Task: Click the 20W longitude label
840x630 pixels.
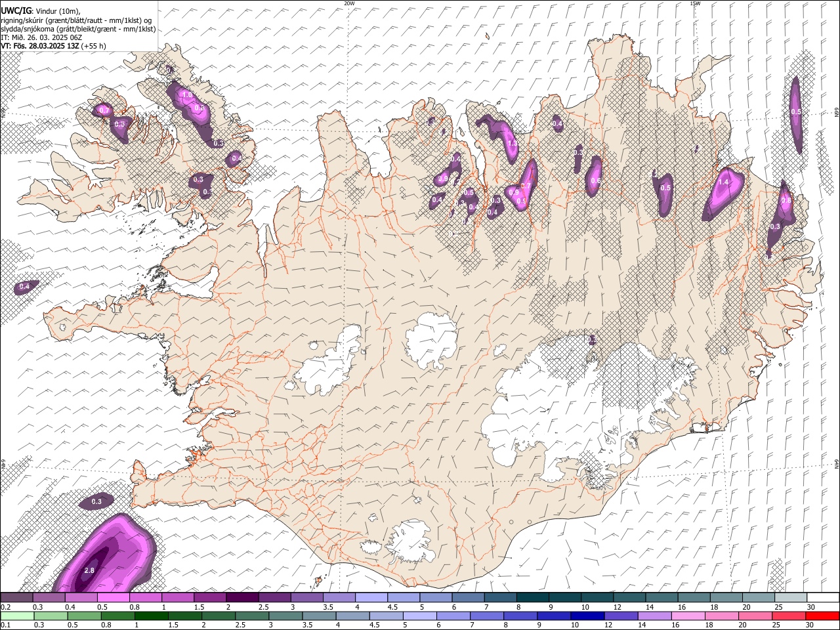Action: (x=349, y=3)
